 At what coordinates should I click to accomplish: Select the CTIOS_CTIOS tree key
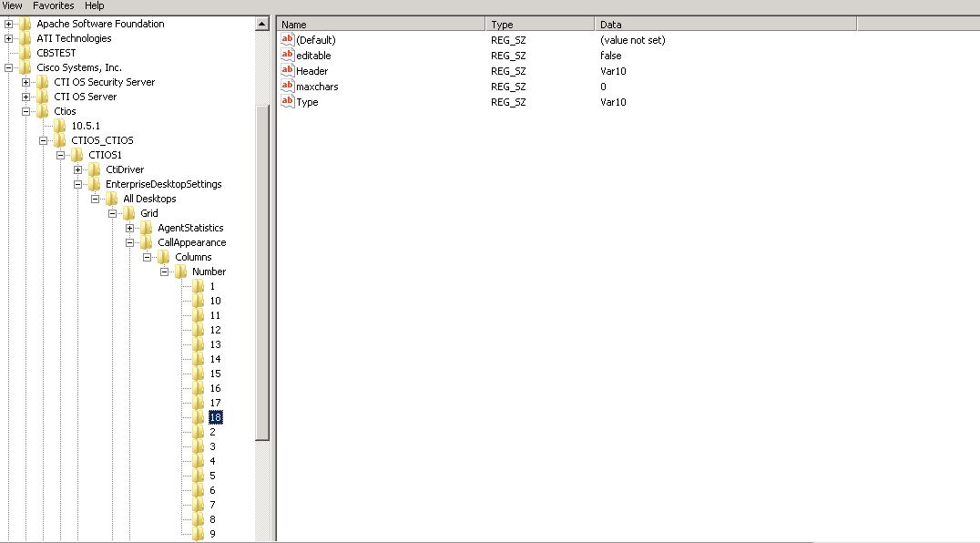[x=102, y=140]
